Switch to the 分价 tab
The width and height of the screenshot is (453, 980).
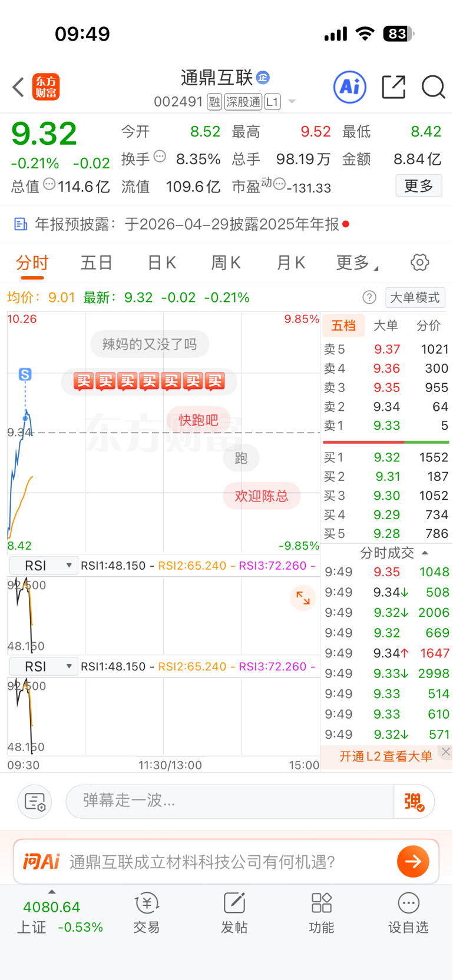(x=428, y=325)
